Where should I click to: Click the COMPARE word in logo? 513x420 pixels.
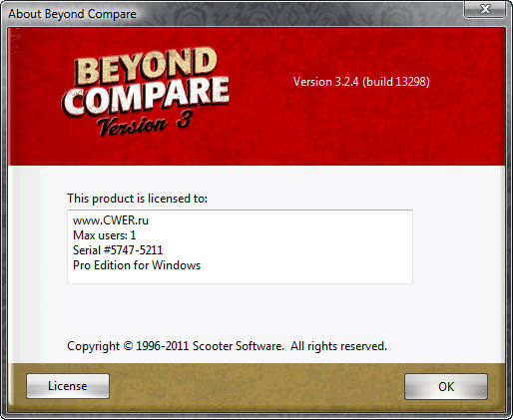(146, 98)
